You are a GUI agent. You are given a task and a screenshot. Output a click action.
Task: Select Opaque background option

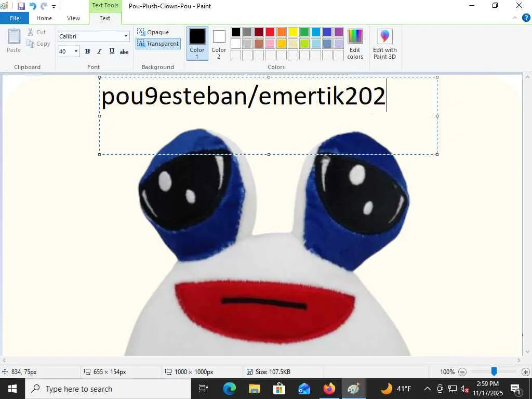153,32
